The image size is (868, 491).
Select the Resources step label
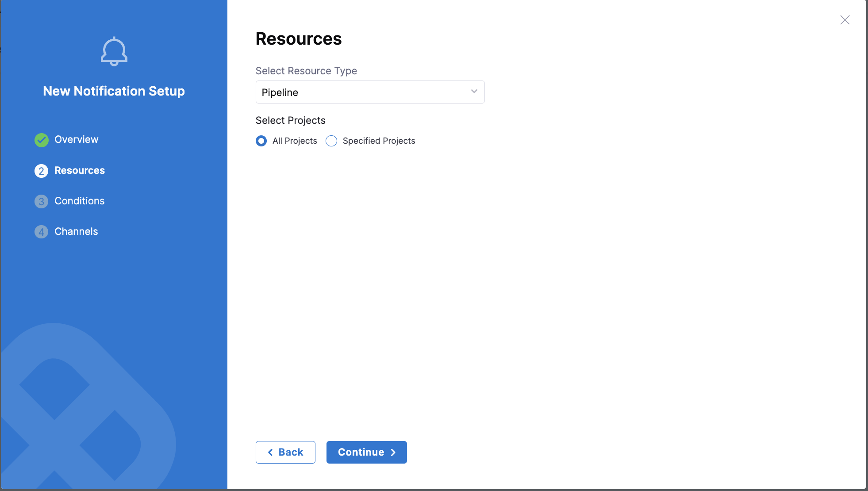(80, 170)
